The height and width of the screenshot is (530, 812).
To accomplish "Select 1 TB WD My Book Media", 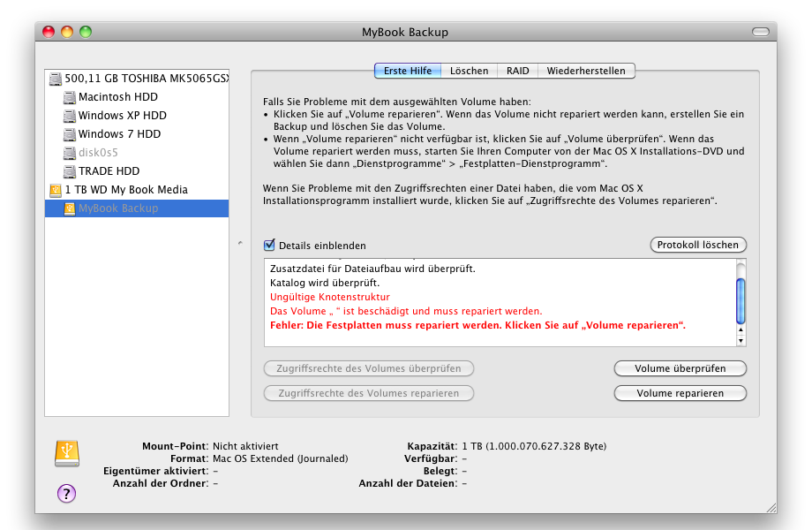I will (x=137, y=190).
